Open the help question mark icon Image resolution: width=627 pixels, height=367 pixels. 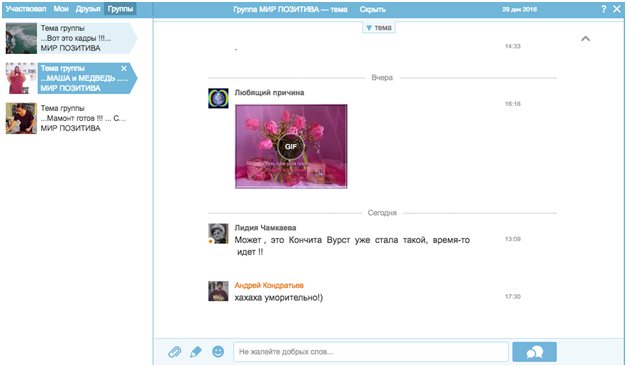tap(603, 9)
